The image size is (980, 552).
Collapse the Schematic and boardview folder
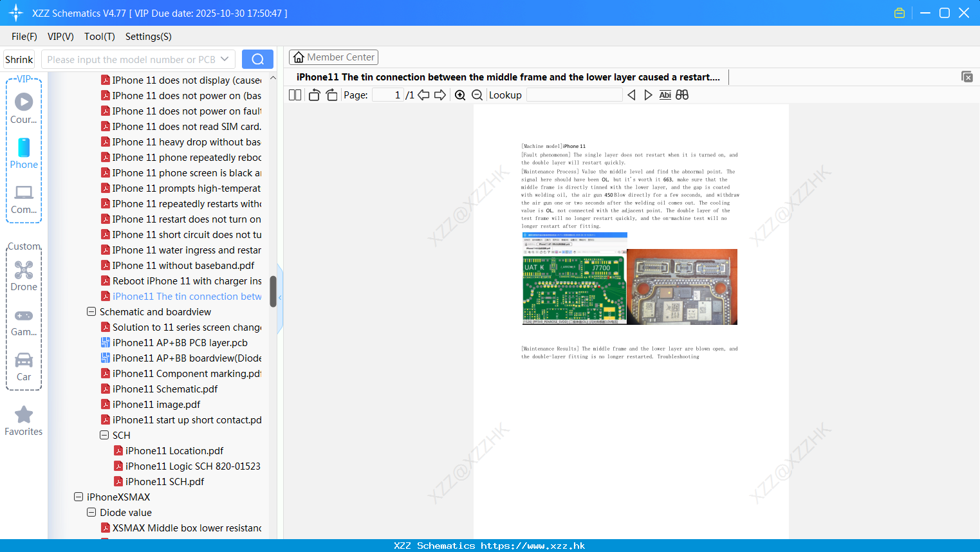[91, 311]
